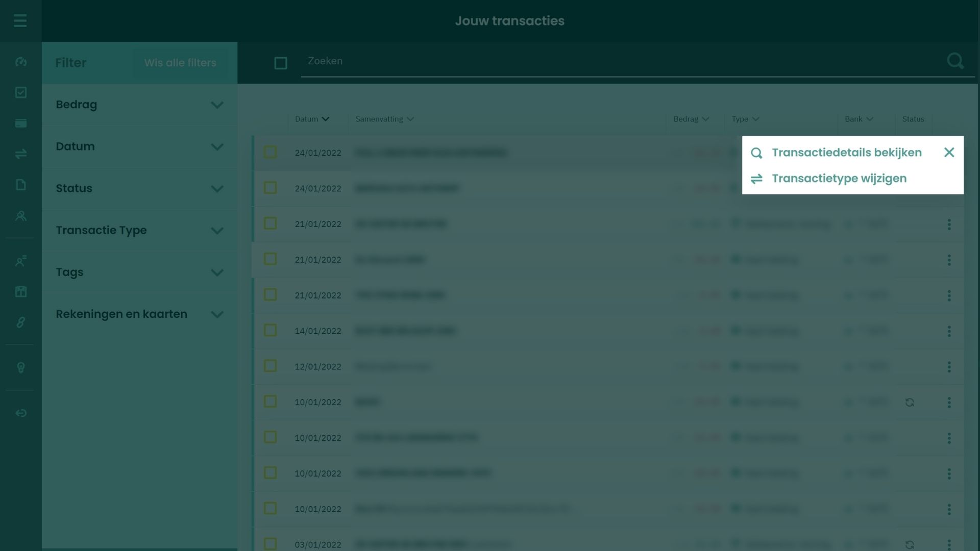980x551 pixels.
Task: Check the first 24/01/2022 transaction checkbox
Action: pyautogui.click(x=270, y=152)
